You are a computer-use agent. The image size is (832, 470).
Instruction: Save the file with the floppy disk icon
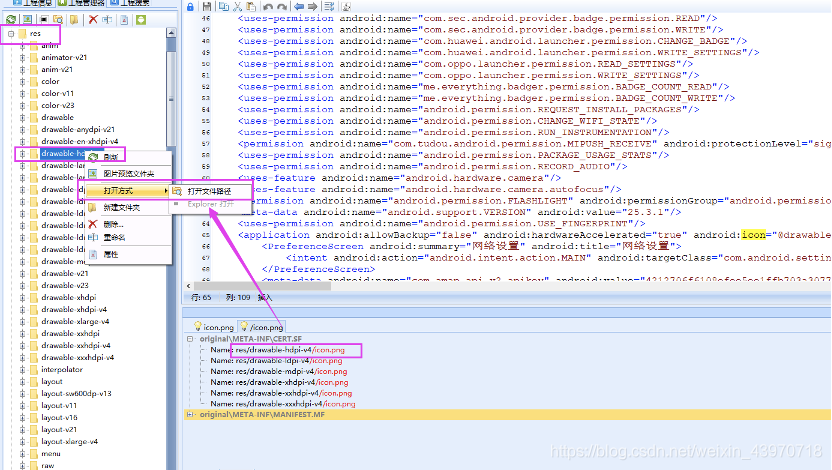point(207,6)
